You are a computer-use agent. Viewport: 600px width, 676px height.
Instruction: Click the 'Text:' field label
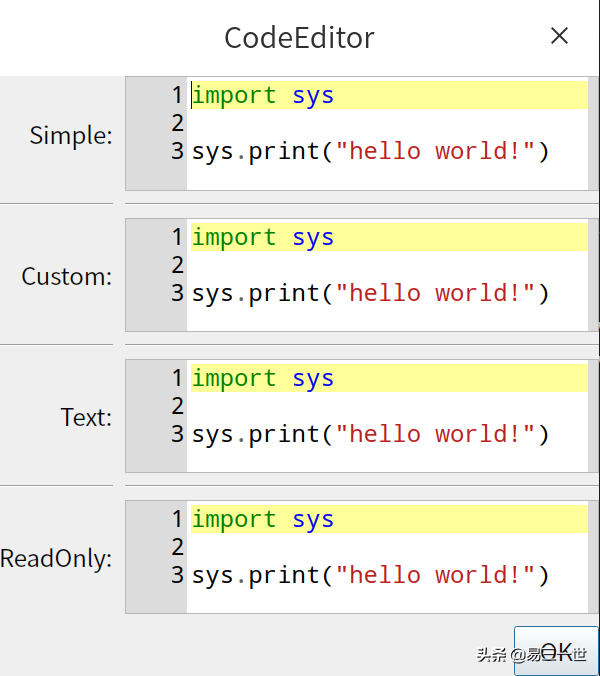(86, 418)
